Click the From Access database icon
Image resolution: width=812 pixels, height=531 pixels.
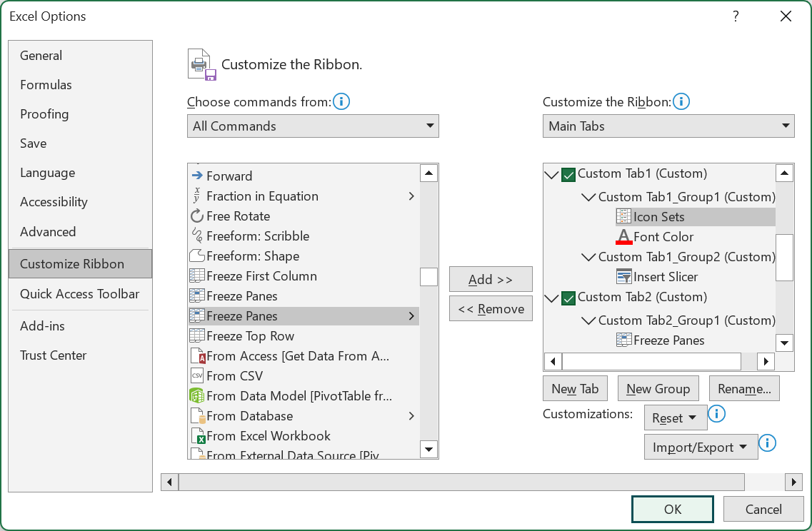click(x=198, y=356)
